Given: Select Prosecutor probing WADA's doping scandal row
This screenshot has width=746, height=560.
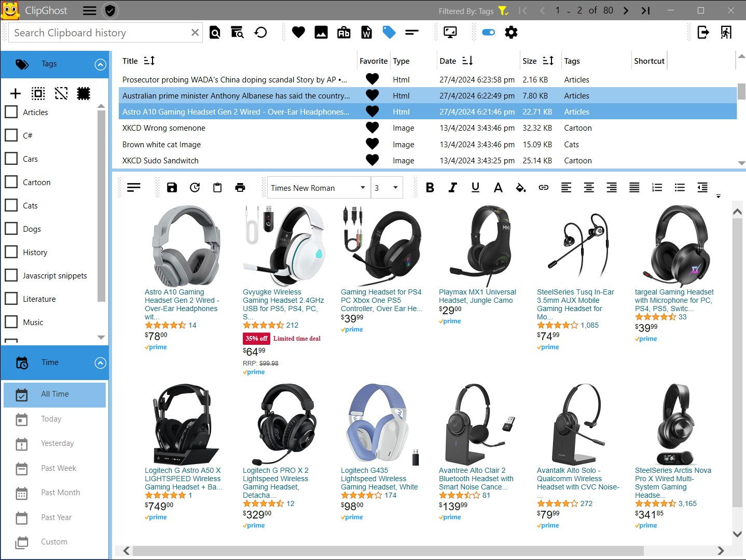Looking at the screenshot, I should (x=429, y=80).
